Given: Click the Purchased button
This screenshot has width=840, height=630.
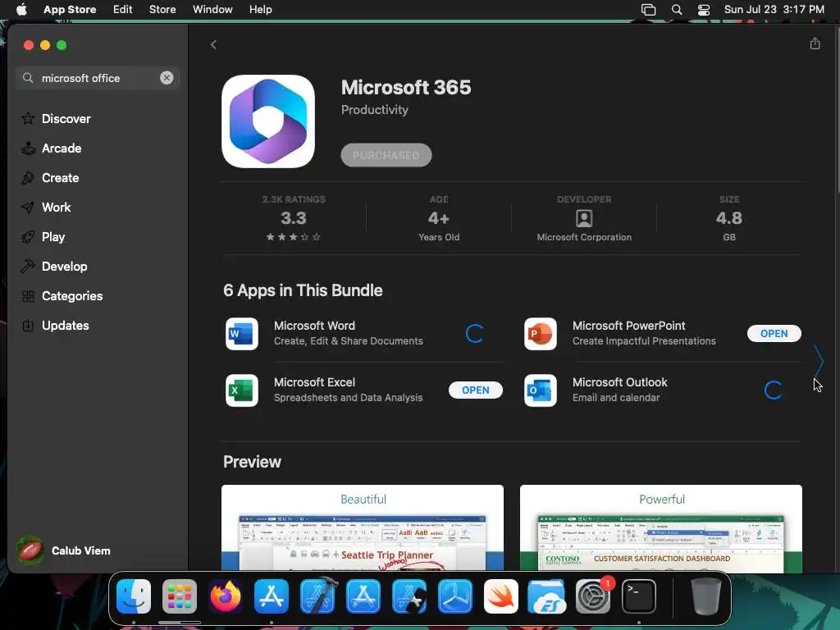Looking at the screenshot, I should point(386,155).
